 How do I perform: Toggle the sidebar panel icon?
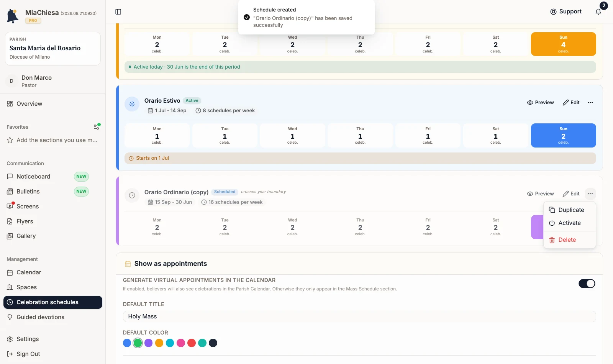[x=118, y=12]
